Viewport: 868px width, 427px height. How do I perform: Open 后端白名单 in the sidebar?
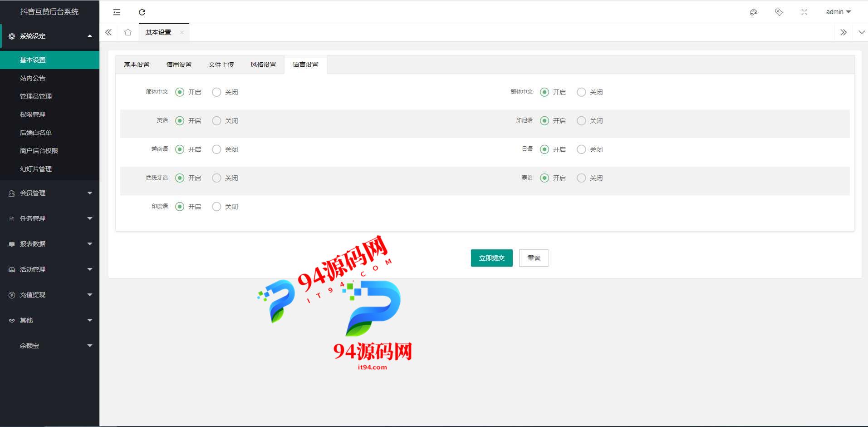[x=49, y=133]
